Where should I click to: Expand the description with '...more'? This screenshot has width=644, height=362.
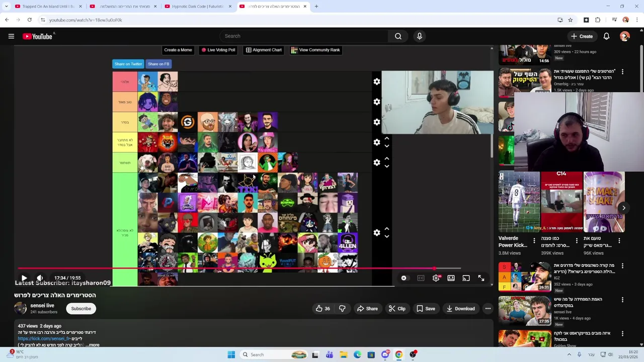pyautogui.click(x=94, y=345)
